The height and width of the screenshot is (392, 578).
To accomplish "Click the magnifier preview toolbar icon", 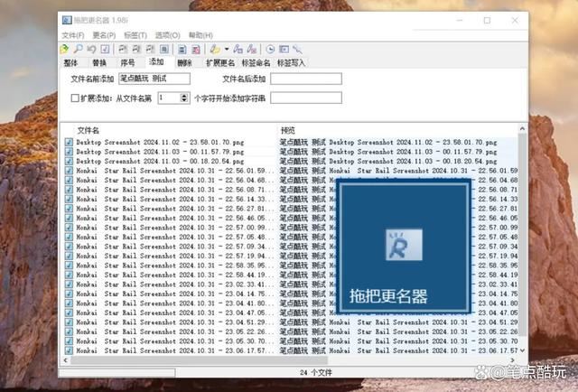I will [79, 48].
